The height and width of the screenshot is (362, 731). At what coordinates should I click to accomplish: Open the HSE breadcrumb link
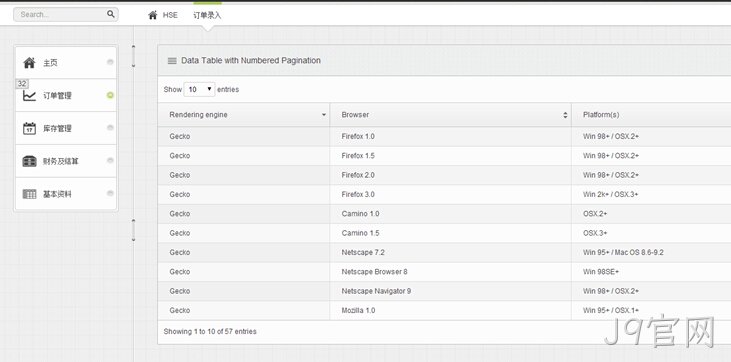170,15
